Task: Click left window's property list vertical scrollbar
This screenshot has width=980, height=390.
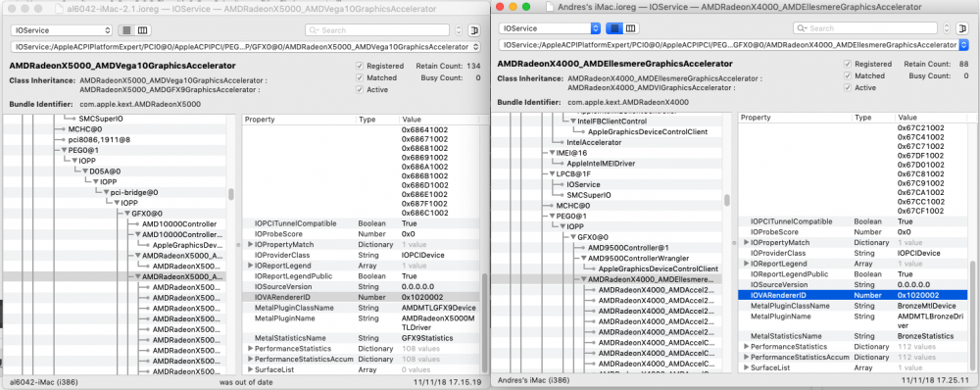Action: click(x=484, y=322)
